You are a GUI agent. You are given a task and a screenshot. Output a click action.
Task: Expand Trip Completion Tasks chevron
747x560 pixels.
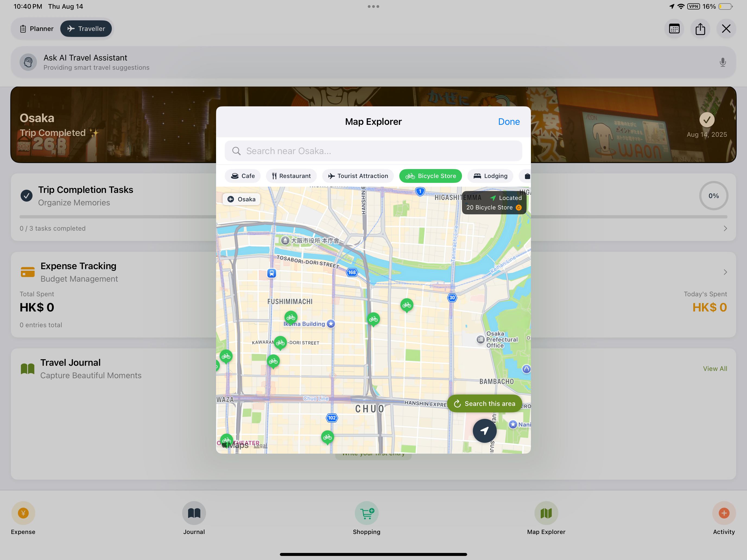[x=725, y=228]
